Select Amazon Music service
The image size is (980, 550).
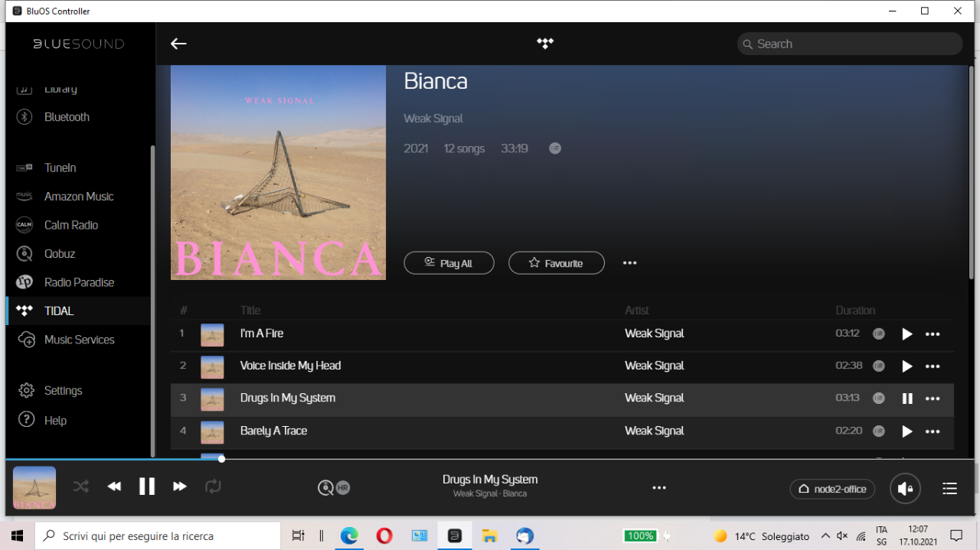coord(79,197)
